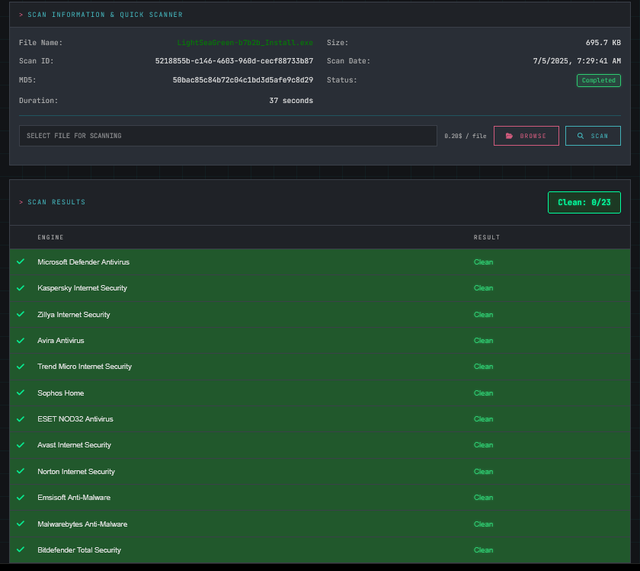This screenshot has width=640, height=571.
Task: Click Clean result for Avast Internet Security
Action: [483, 445]
